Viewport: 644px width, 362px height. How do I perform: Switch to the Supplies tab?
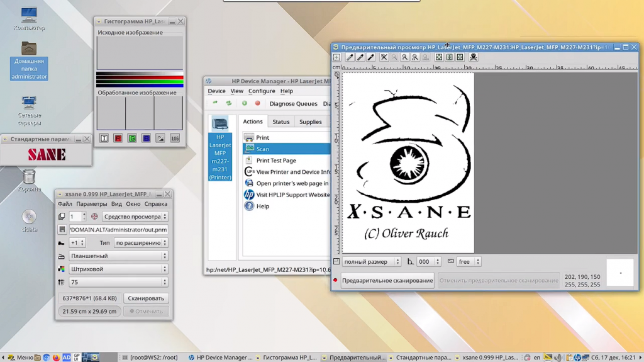point(311,122)
